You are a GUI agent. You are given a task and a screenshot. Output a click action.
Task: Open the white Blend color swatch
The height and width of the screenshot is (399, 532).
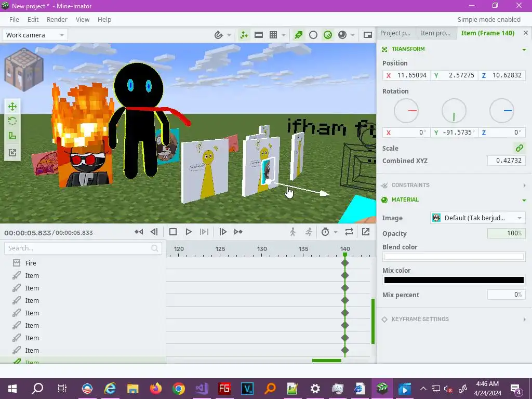(454, 257)
